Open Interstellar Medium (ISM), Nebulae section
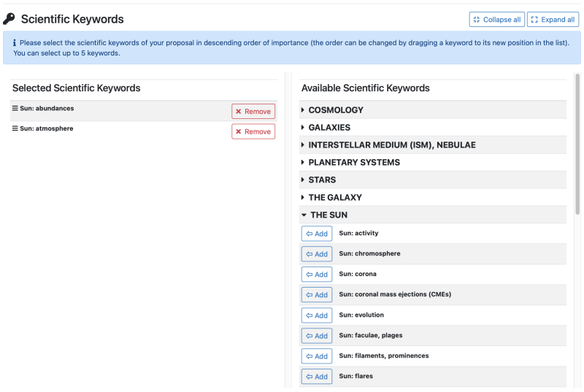Screen dimensions: 584x392 (x=391, y=145)
